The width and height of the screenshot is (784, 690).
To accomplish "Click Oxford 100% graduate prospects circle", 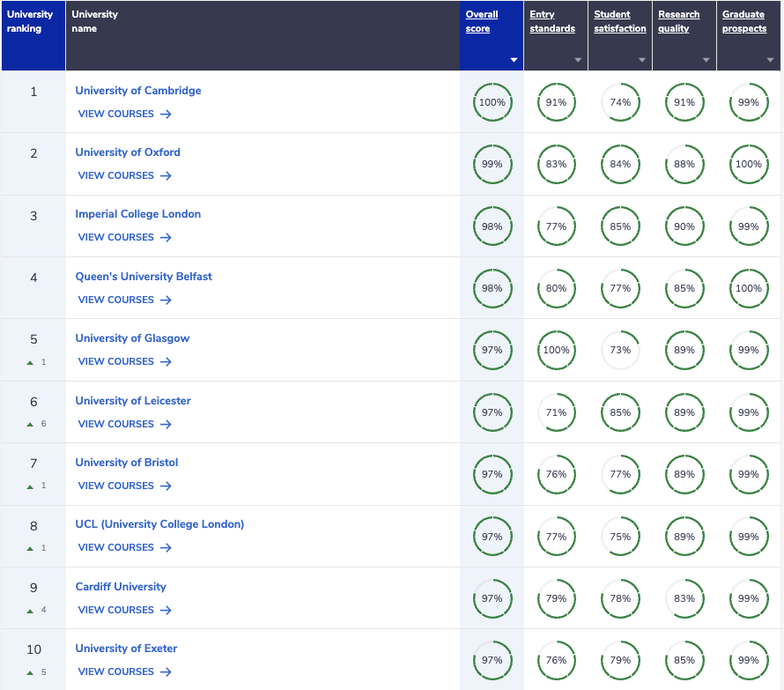I will (749, 164).
